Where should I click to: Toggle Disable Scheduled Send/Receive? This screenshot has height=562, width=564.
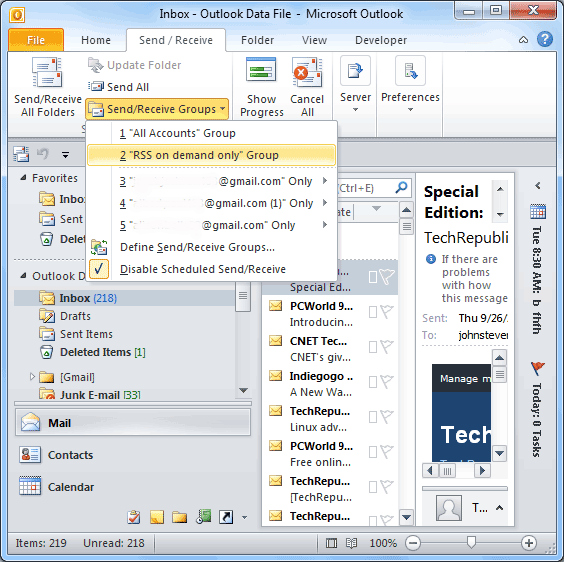[x=212, y=269]
